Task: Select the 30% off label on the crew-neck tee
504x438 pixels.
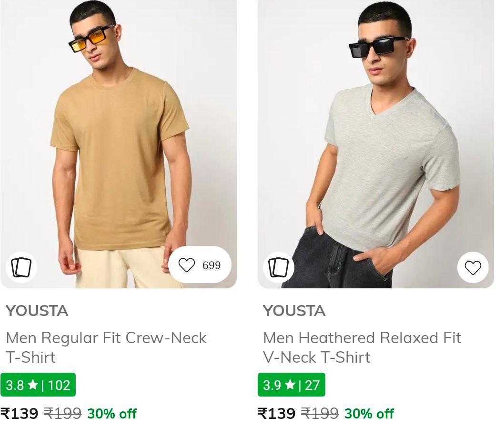Action: [x=112, y=413]
